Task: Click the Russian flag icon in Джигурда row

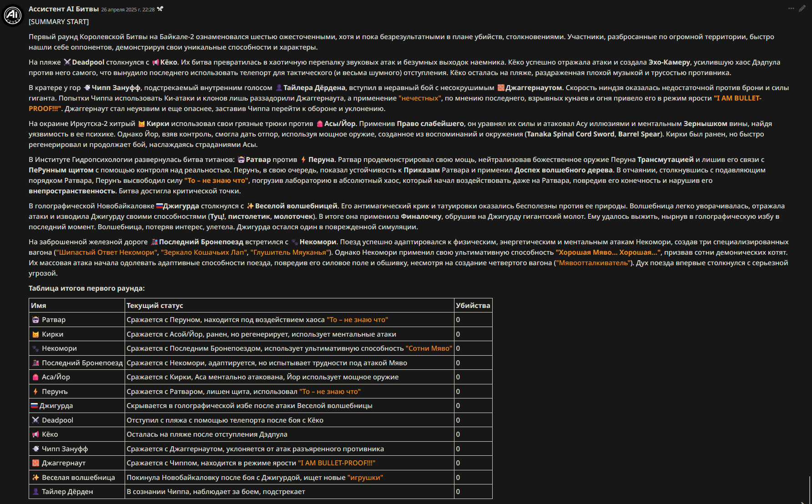Action: (34, 406)
